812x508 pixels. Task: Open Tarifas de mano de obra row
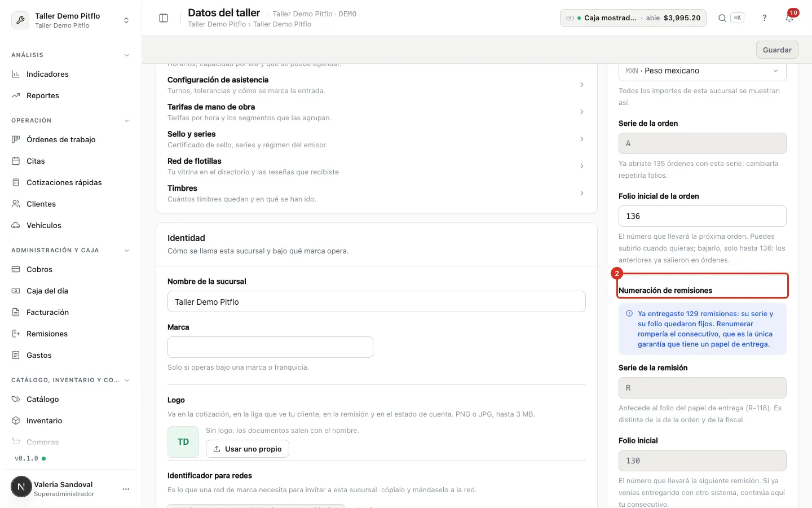(x=376, y=112)
